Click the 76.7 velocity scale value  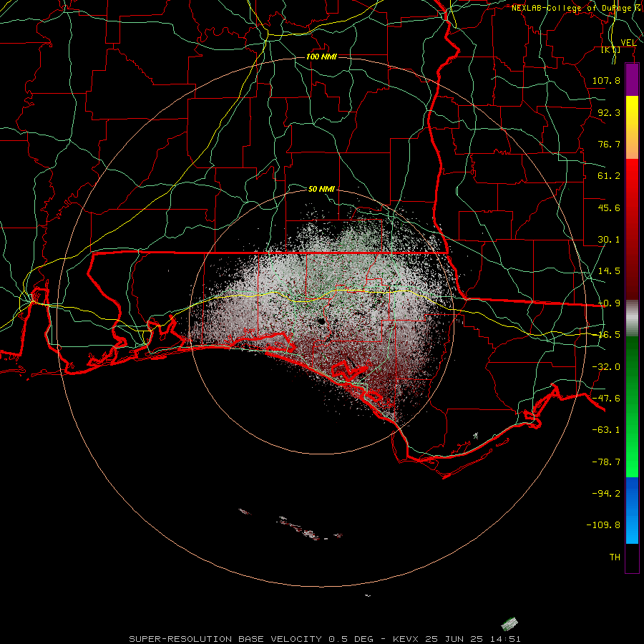point(609,144)
